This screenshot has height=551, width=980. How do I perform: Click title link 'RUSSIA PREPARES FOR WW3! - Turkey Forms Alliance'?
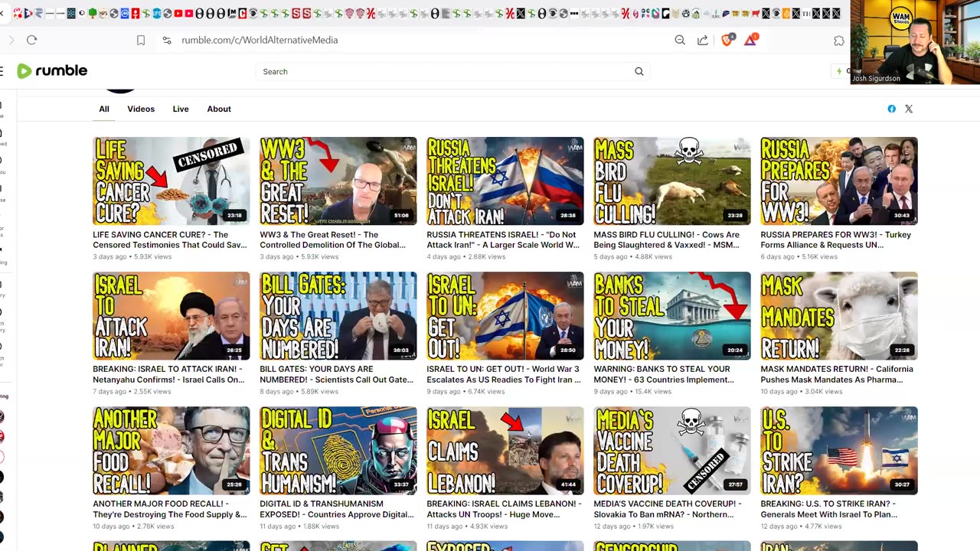pyautogui.click(x=836, y=240)
